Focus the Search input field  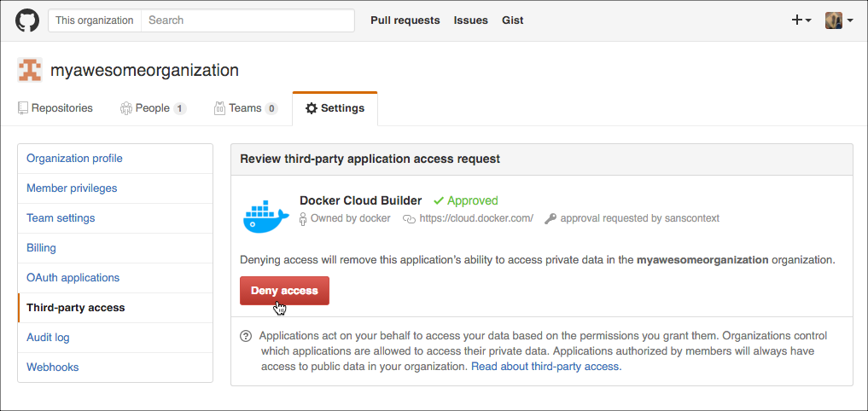(248, 20)
